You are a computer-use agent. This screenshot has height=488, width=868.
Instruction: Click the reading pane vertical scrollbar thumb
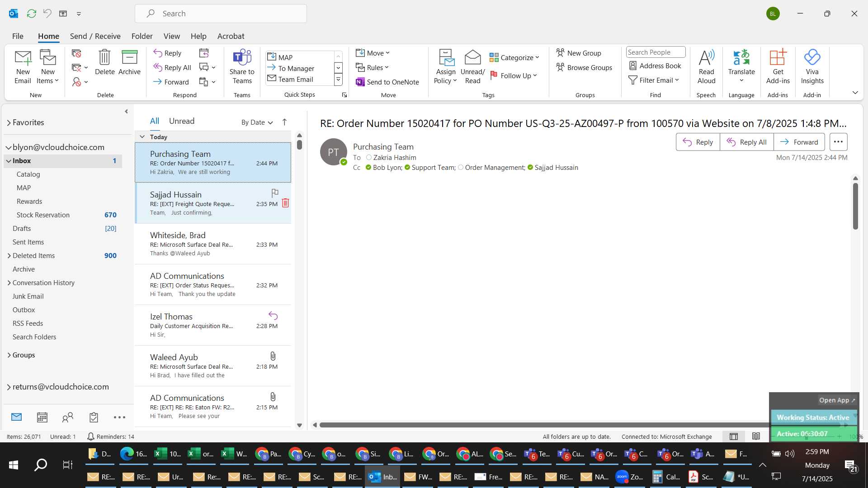[x=855, y=206]
